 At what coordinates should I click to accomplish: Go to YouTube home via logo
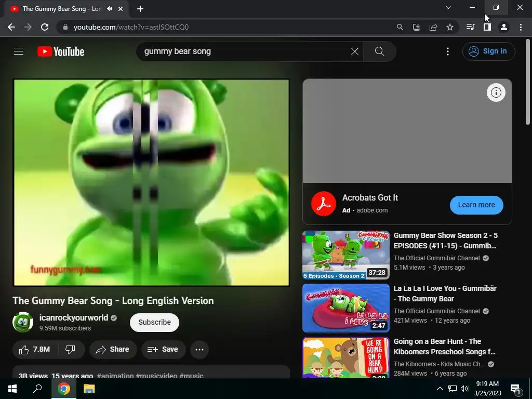coord(61,51)
